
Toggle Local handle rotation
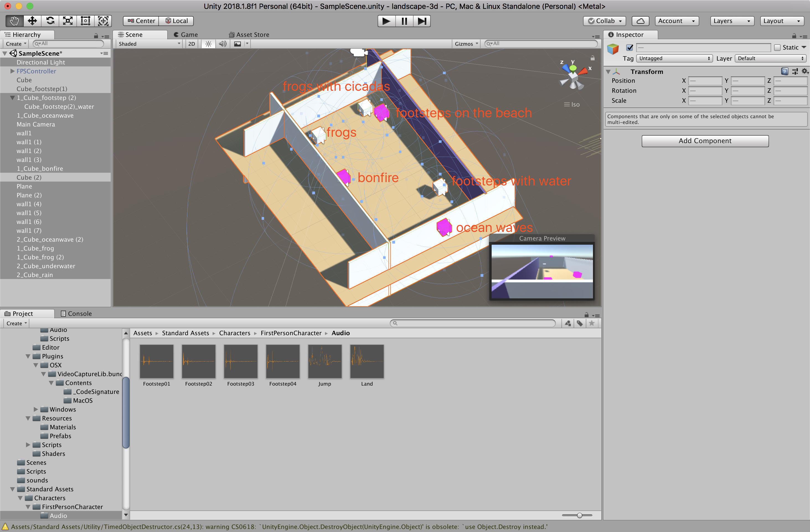coord(176,21)
